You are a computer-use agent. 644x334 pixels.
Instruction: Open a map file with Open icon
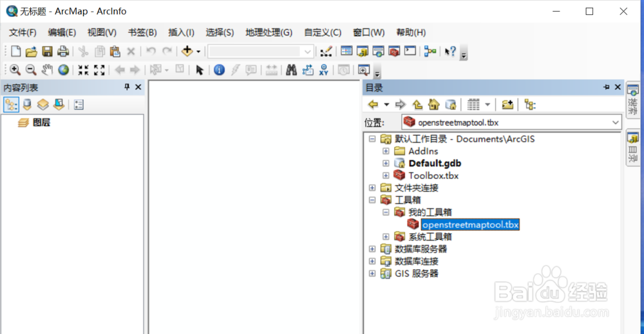click(31, 51)
